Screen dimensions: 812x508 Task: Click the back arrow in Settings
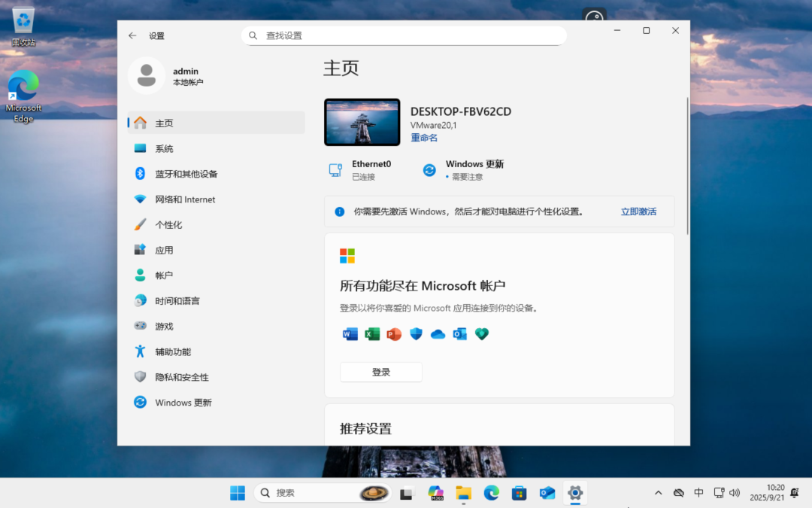pyautogui.click(x=132, y=35)
